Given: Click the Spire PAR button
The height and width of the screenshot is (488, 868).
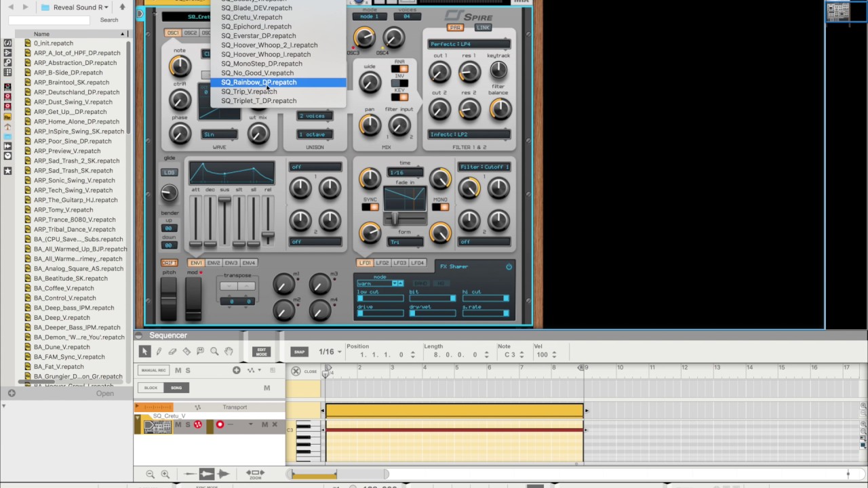Looking at the screenshot, I should tap(455, 28).
